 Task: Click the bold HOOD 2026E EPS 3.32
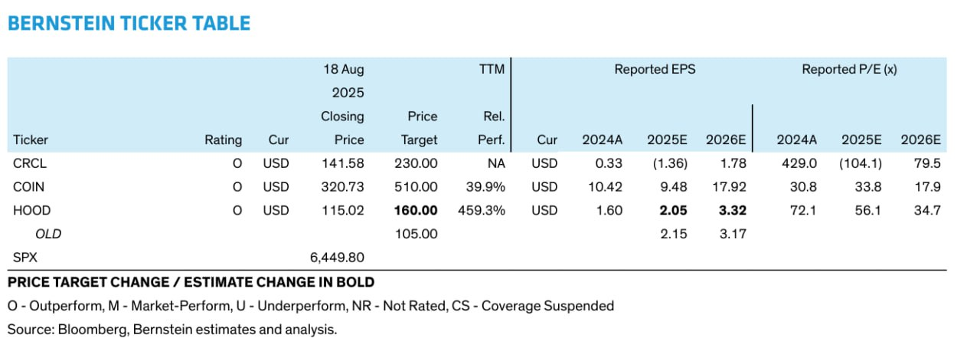click(x=733, y=211)
